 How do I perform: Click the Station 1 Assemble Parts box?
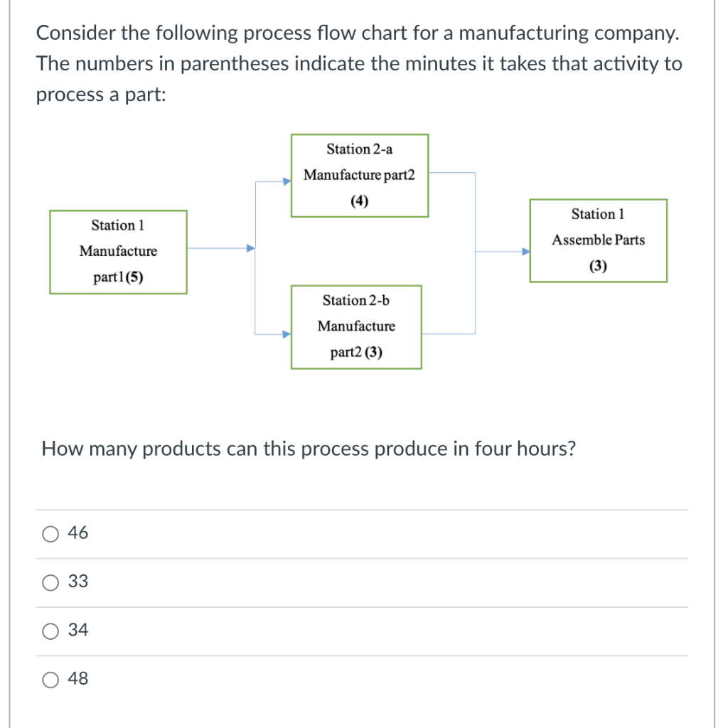598,240
